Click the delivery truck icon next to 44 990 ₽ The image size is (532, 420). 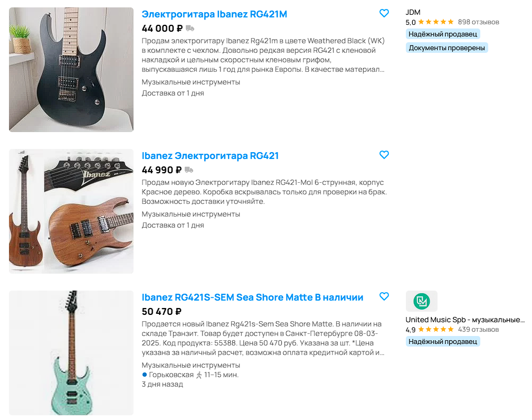point(189,170)
